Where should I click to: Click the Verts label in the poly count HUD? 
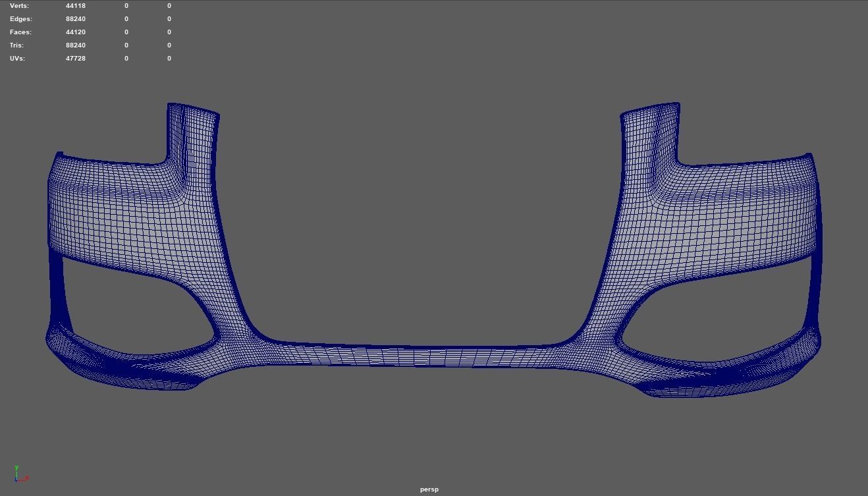tap(19, 5)
